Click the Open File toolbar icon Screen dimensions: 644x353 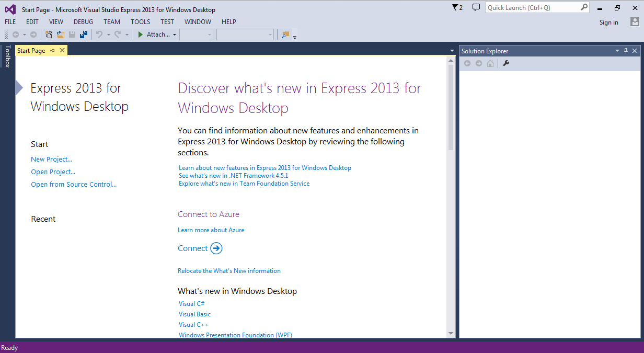click(x=61, y=35)
